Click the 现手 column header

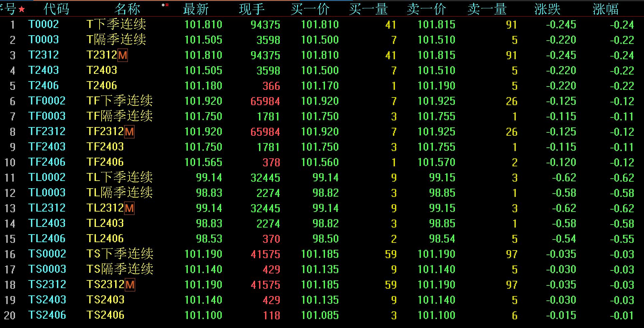point(251,9)
